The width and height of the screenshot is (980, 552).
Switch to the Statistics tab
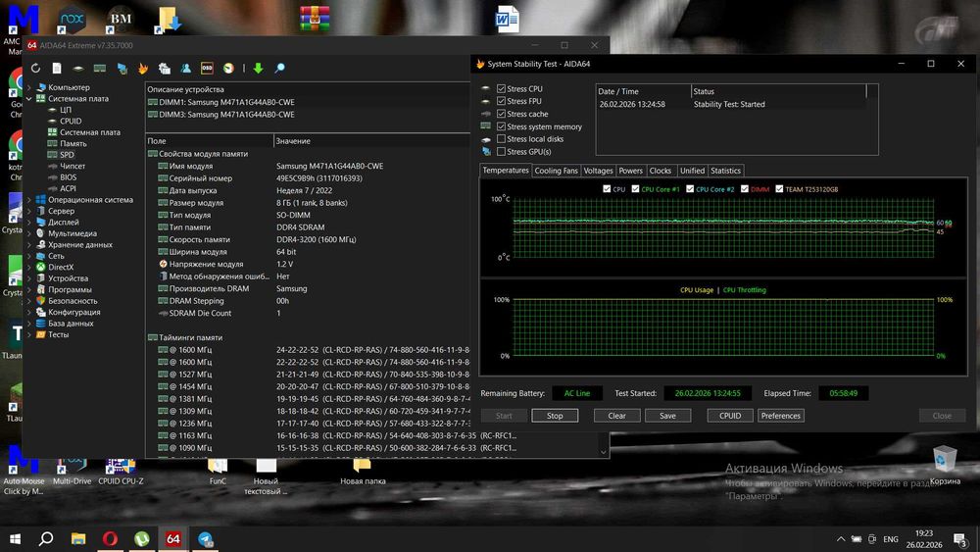725,171
